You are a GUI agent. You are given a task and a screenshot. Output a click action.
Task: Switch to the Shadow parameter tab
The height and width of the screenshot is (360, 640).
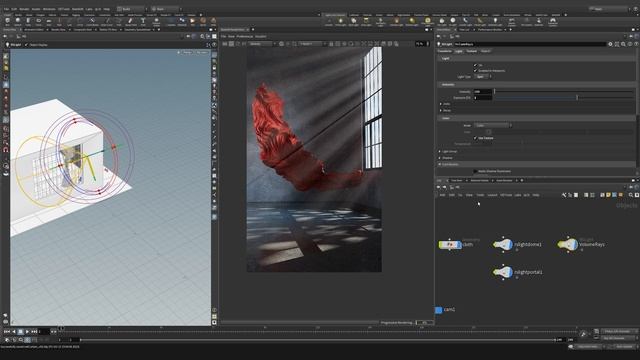(486, 51)
